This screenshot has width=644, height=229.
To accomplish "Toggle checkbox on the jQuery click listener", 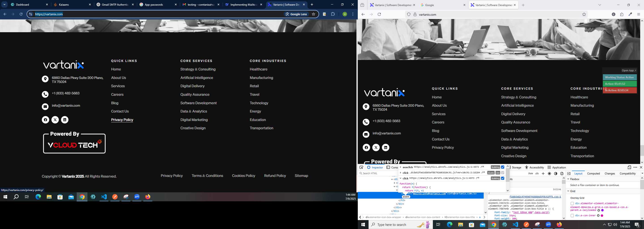I will tap(502, 172).
